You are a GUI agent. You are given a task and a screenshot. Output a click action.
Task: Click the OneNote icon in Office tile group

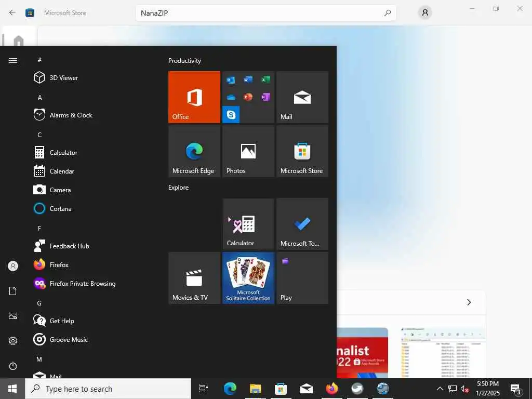pyautogui.click(x=265, y=97)
